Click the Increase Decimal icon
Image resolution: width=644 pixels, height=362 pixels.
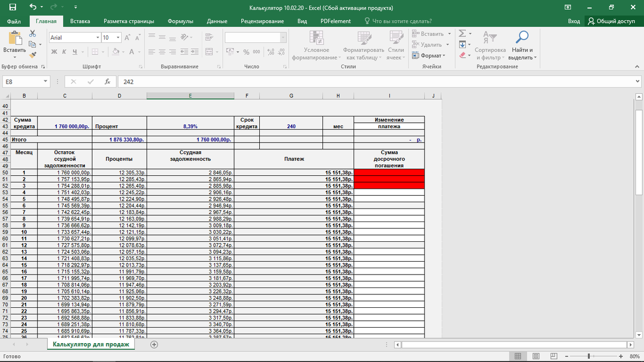pos(270,52)
